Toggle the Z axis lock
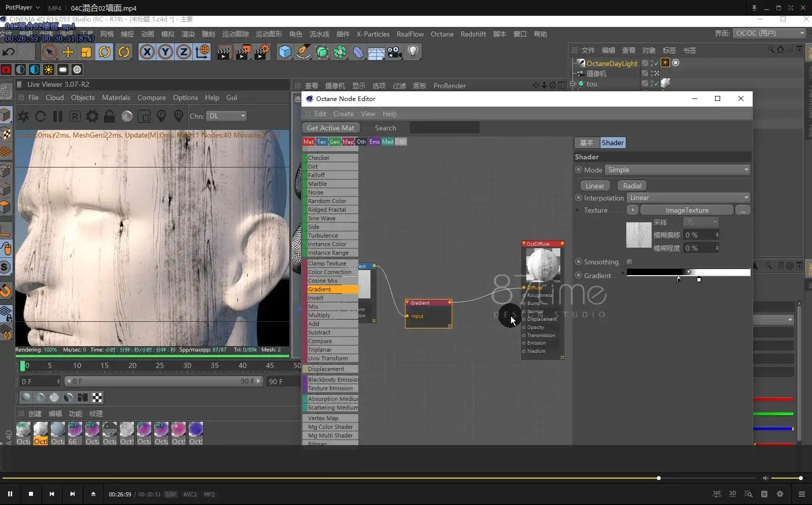The height and width of the screenshot is (505, 812). (x=183, y=52)
